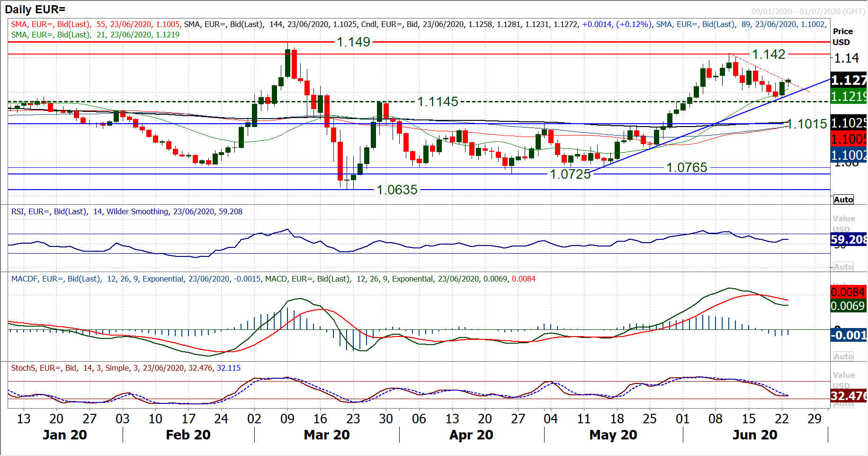This screenshot has height=456, width=868.
Task: Select the 1.142 resistance level label
Action: (769, 55)
